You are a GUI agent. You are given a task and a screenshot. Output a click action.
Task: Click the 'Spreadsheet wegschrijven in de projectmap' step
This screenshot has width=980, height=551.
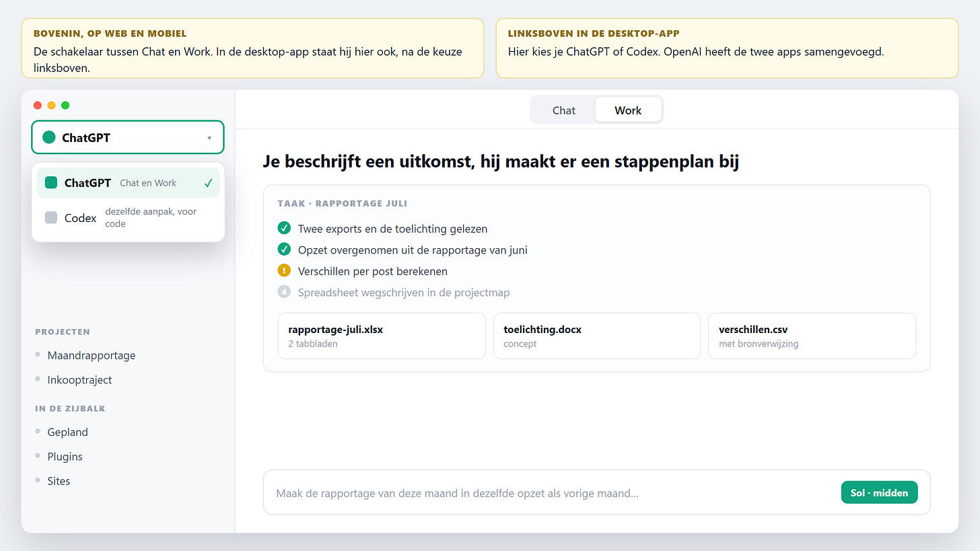point(404,293)
